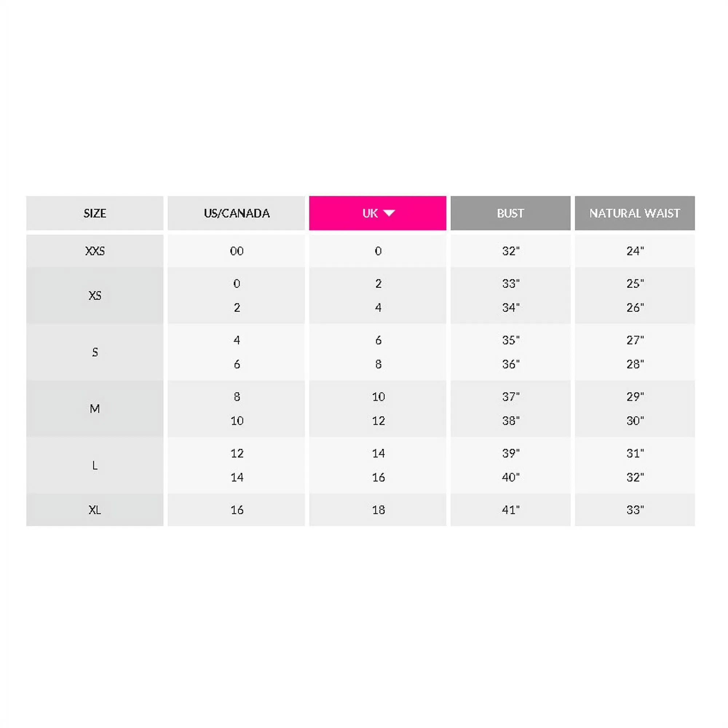Select the XL size row label
Image resolution: width=728 pixels, height=728 pixels.
95,510
